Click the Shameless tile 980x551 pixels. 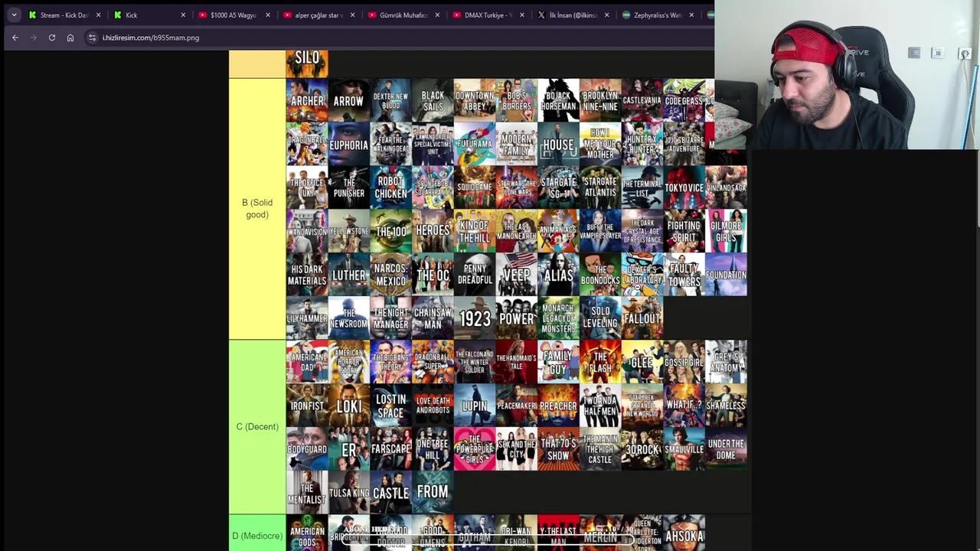[x=726, y=406]
